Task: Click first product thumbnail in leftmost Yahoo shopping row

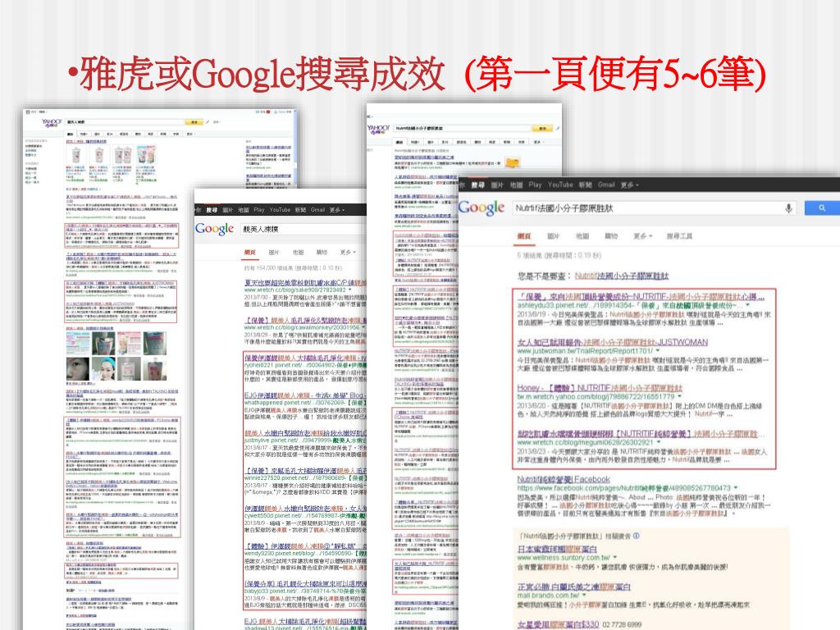Action: click(x=76, y=155)
